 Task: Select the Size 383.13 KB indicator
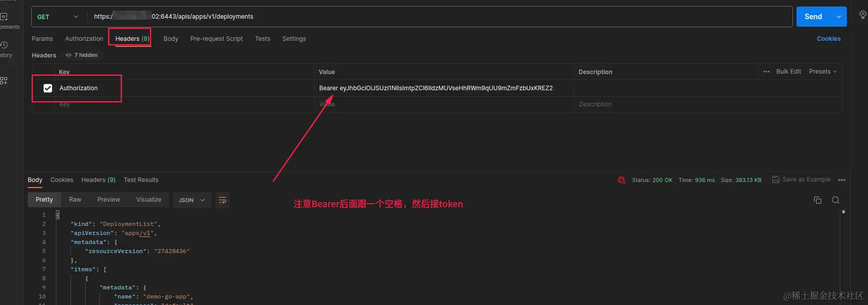741,180
